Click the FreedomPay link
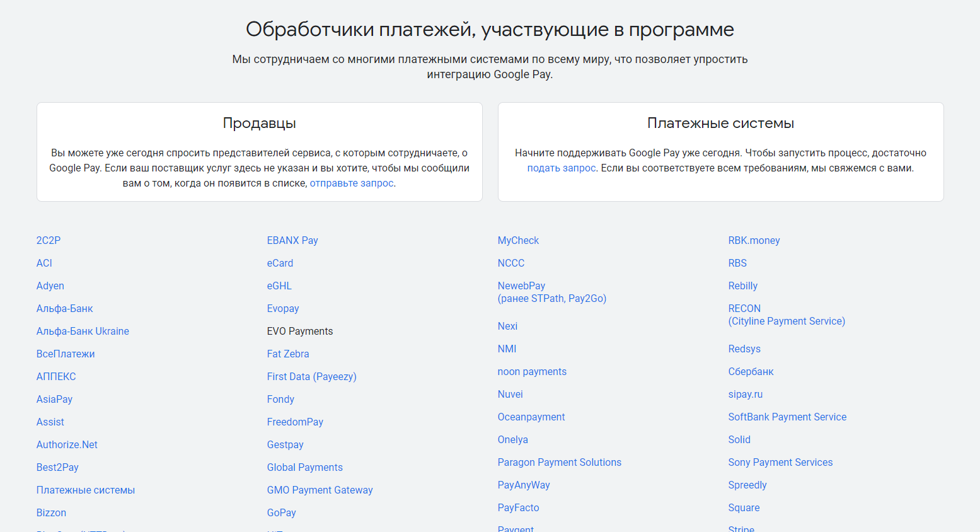 295,422
